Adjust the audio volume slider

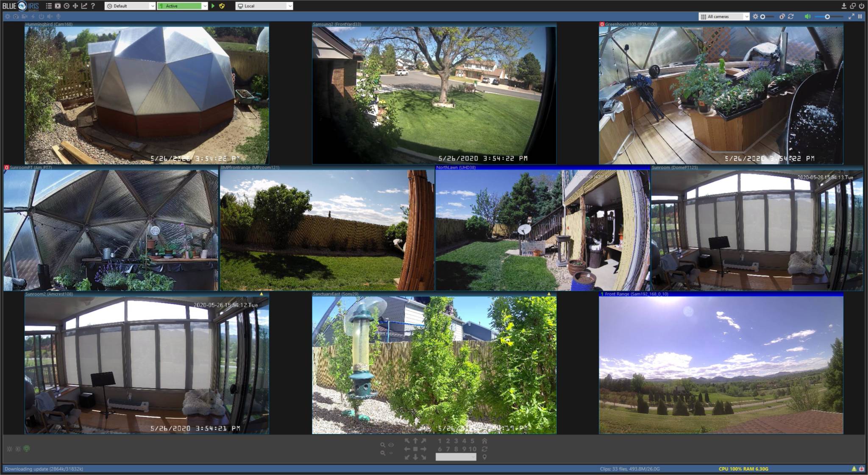pos(827,17)
